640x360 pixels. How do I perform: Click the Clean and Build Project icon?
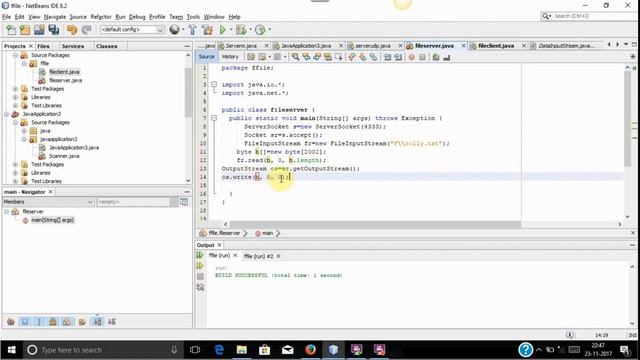207,30
